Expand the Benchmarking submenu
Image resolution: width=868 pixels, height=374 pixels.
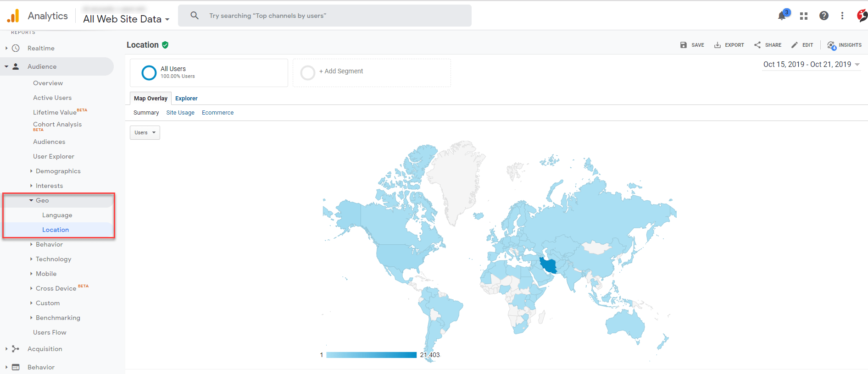click(x=31, y=318)
